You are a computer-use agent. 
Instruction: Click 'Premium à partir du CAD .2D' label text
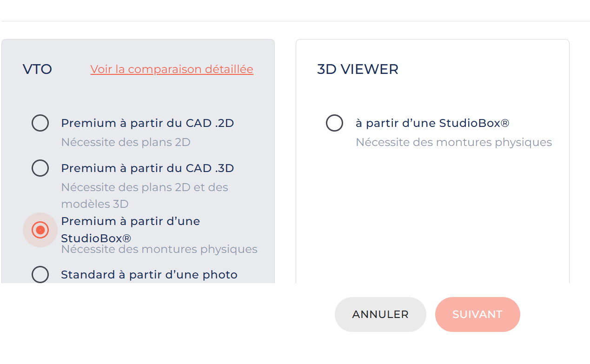147,123
